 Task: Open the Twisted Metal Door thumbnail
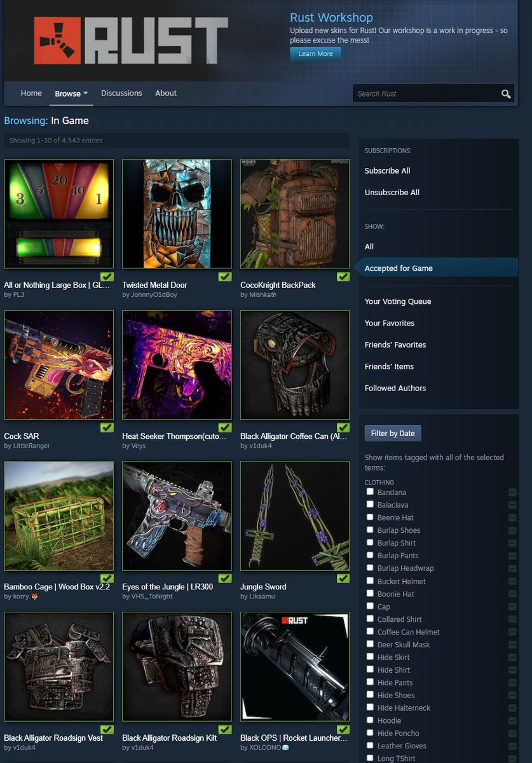(177, 214)
